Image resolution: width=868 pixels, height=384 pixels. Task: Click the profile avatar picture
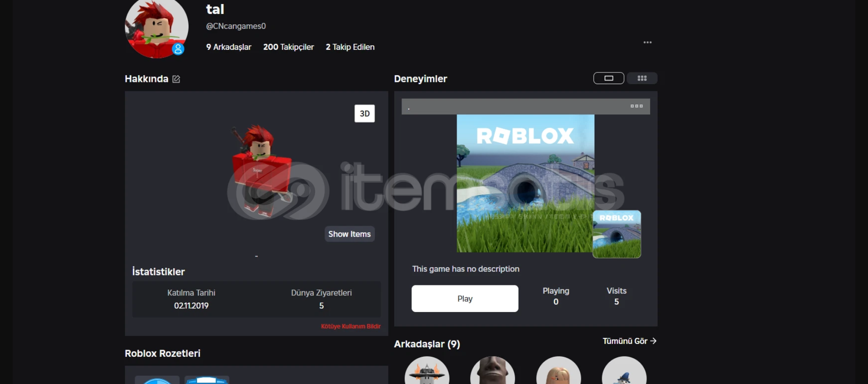(x=156, y=27)
